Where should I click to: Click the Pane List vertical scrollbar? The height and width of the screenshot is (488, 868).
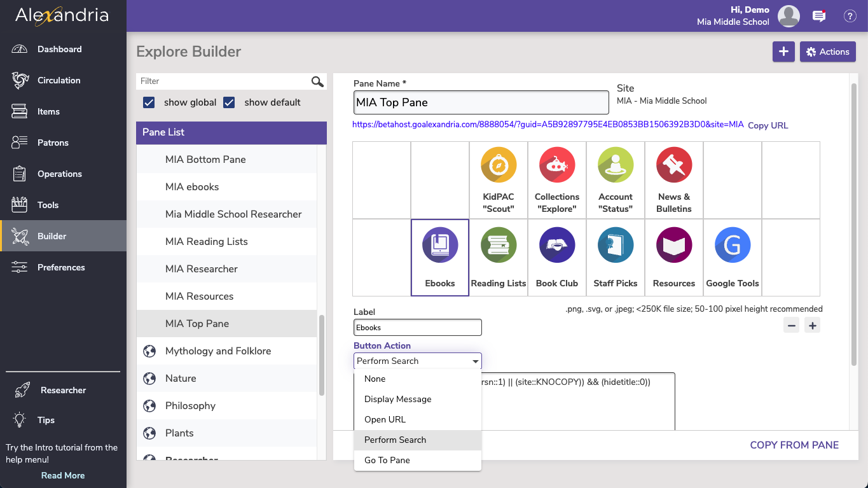coord(322,355)
